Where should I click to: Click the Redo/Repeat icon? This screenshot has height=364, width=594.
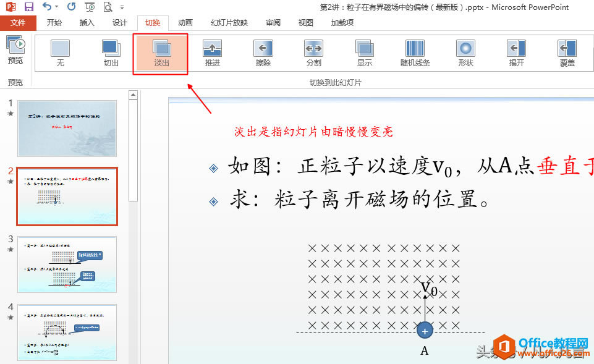coord(71,6)
